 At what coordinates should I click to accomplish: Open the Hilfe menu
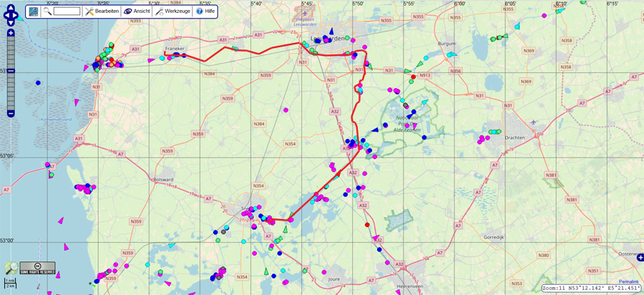tap(205, 11)
